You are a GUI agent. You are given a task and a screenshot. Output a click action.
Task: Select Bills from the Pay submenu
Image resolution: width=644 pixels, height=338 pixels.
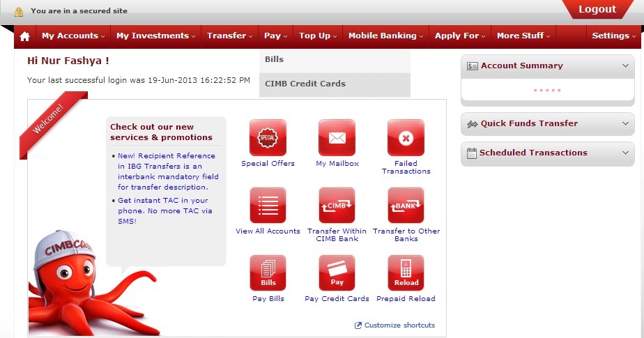tap(335, 60)
